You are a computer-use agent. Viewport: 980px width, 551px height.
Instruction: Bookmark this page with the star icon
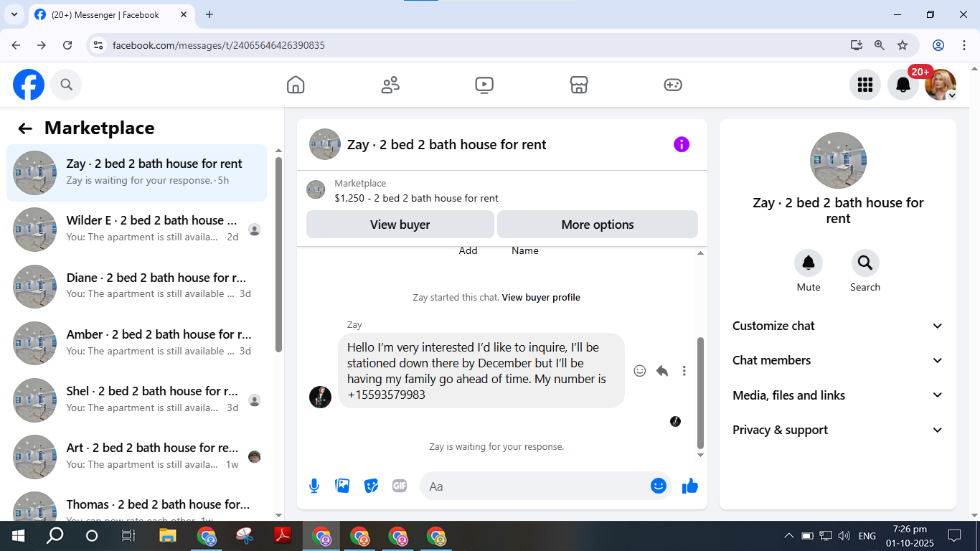coord(903,45)
